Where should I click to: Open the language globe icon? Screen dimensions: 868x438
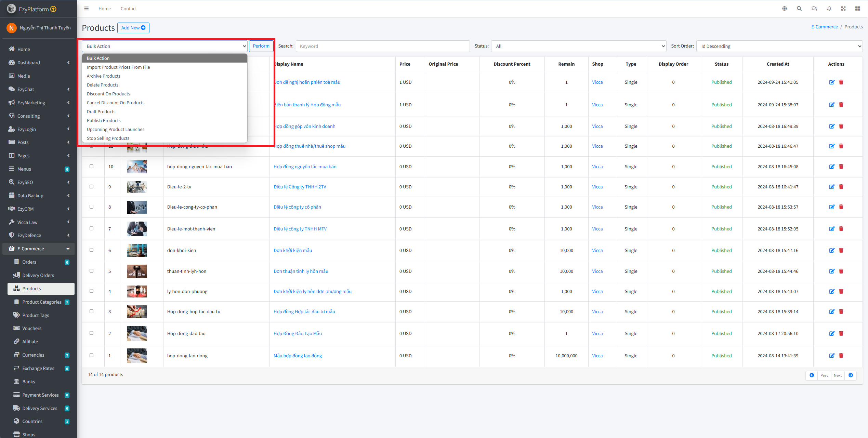[x=785, y=9]
